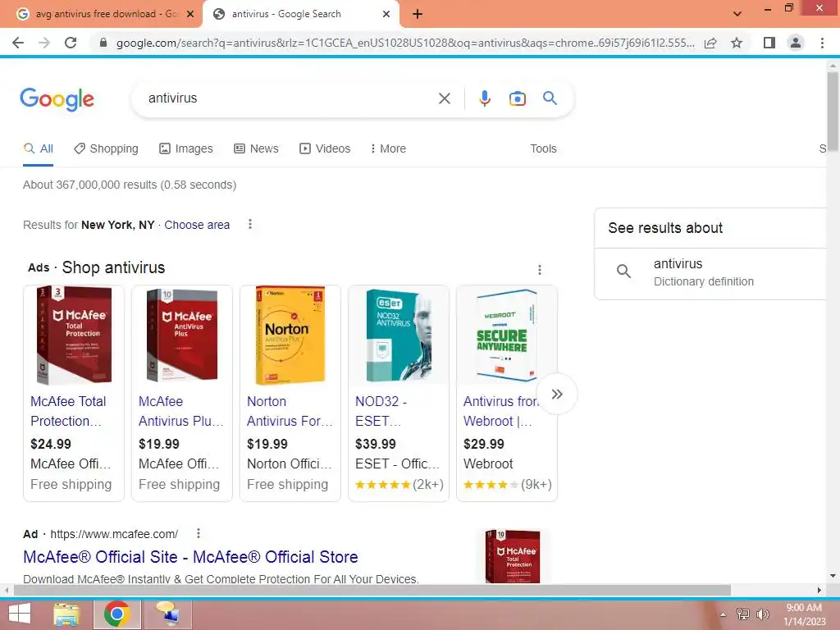Click the Google logo

coord(57,98)
